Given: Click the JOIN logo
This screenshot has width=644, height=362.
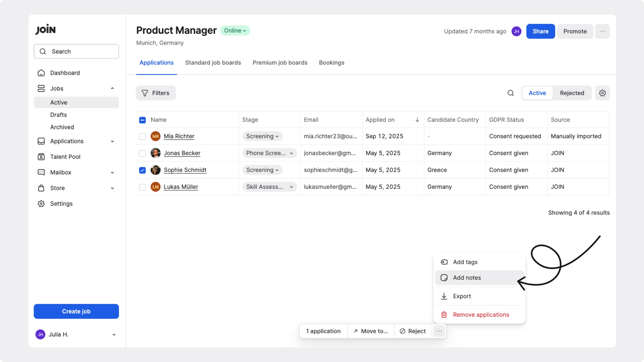Looking at the screenshot, I should click(46, 29).
